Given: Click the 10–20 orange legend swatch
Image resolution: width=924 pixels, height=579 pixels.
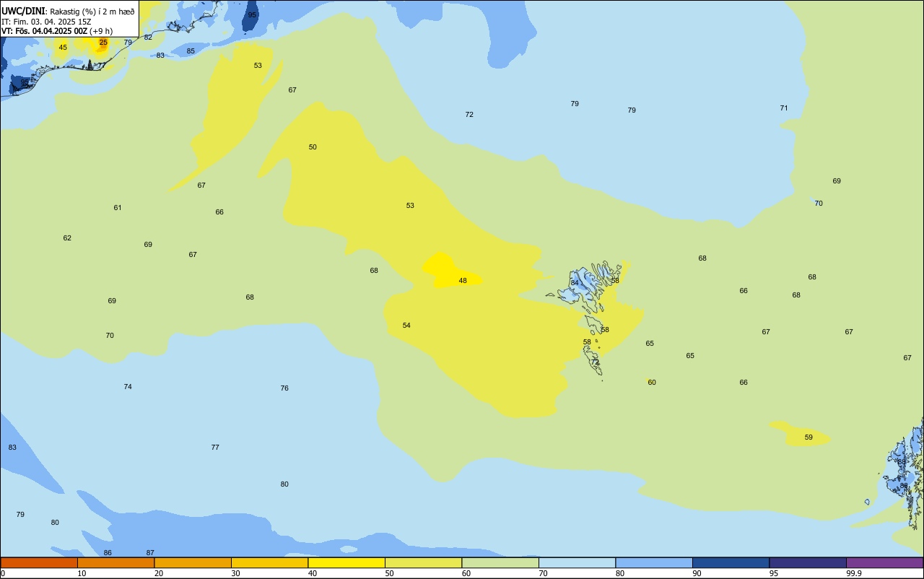Looking at the screenshot, I should [115, 562].
